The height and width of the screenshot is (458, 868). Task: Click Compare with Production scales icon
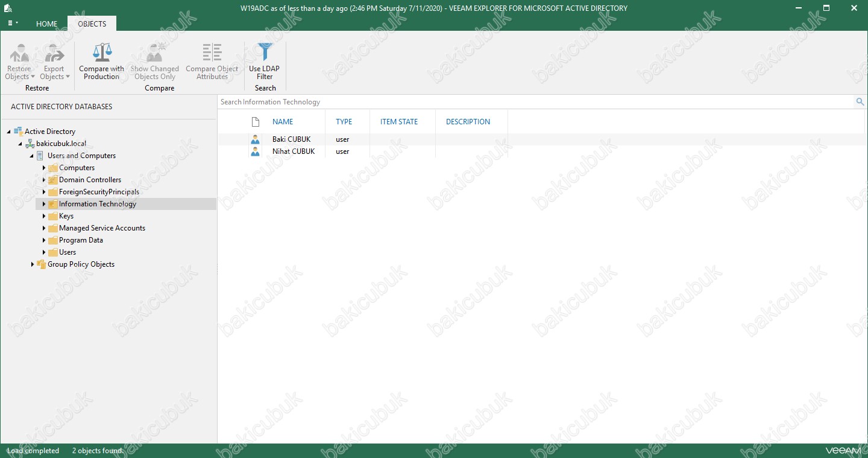pyautogui.click(x=102, y=52)
